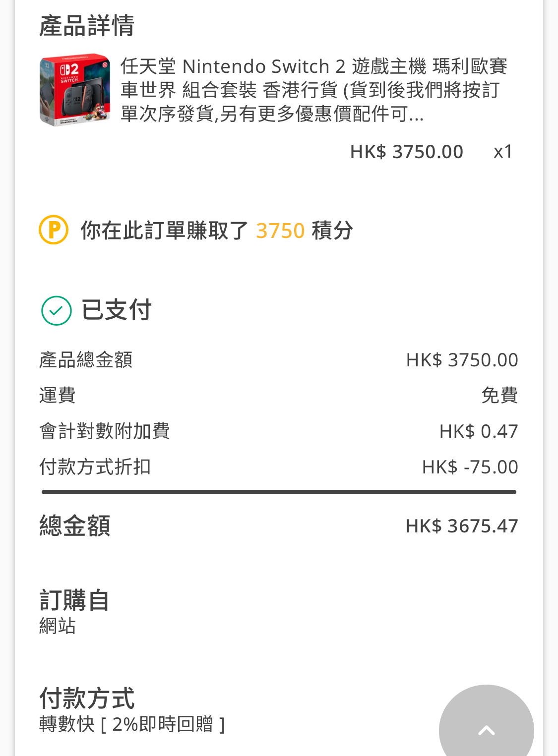Tap the 產品詳情 section heading
558x756 pixels.
pos(87,26)
